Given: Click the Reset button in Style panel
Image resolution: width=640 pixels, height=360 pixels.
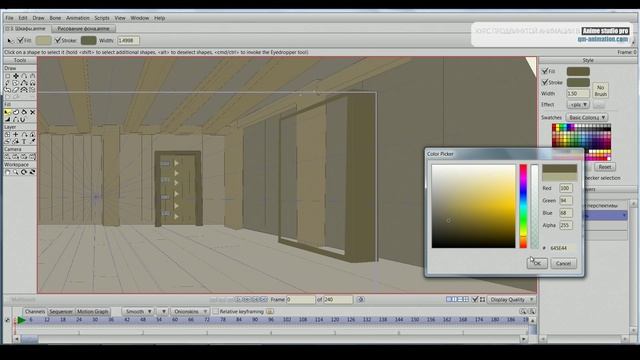Looking at the screenshot, I should tap(605, 167).
